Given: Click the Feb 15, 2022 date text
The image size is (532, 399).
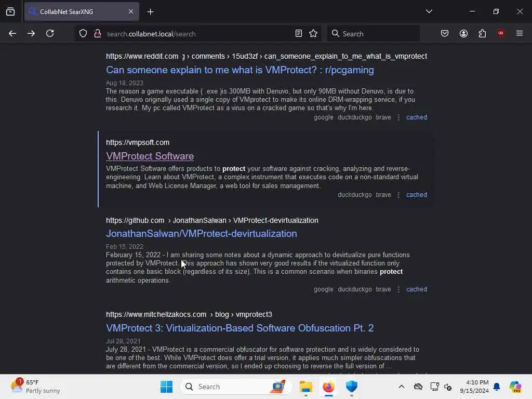Looking at the screenshot, I should tap(125, 247).
